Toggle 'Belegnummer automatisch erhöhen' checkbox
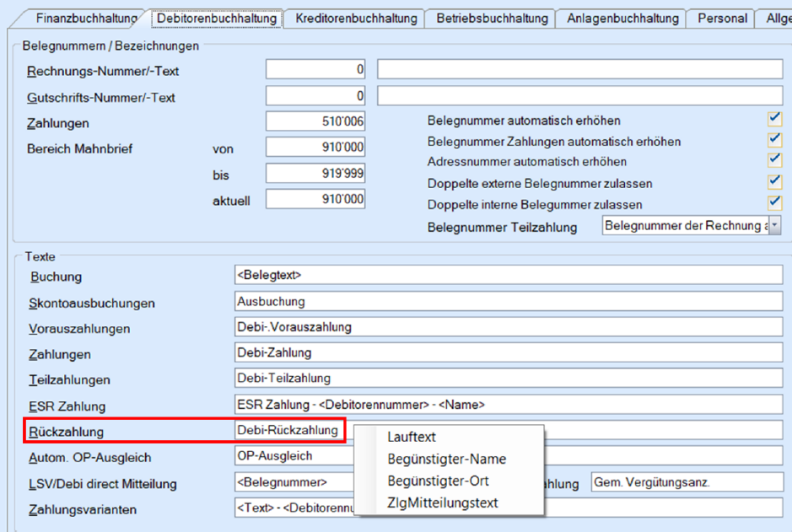792x532 pixels. [774, 121]
